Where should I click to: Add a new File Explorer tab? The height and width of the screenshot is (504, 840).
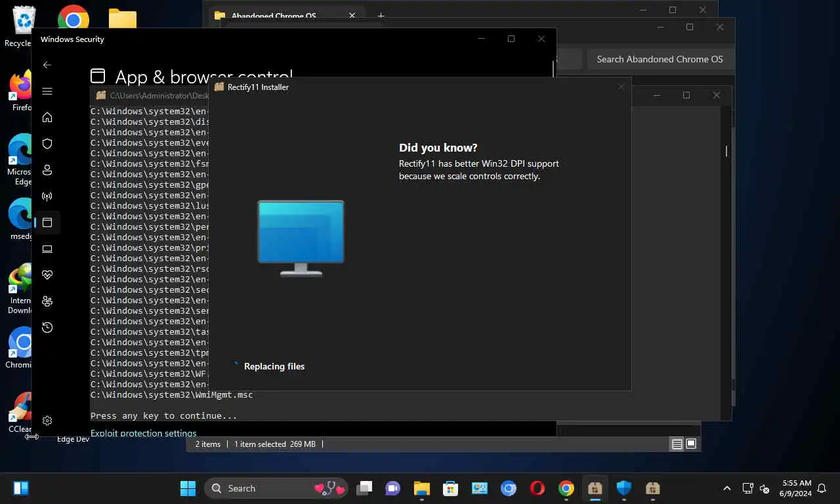tap(381, 16)
